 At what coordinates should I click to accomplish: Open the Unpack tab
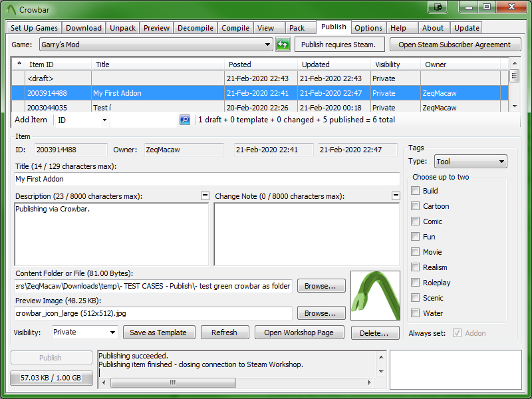[x=122, y=28]
